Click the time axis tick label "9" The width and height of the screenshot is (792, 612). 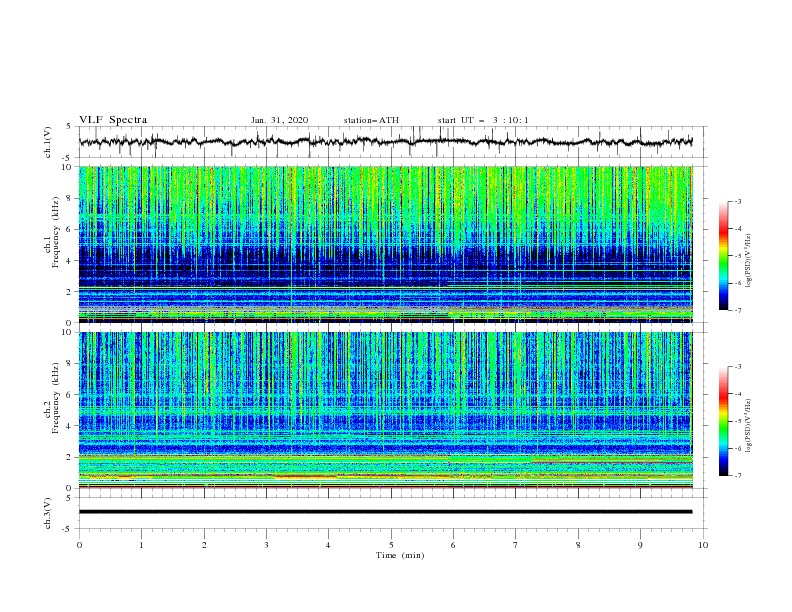pyautogui.click(x=640, y=545)
